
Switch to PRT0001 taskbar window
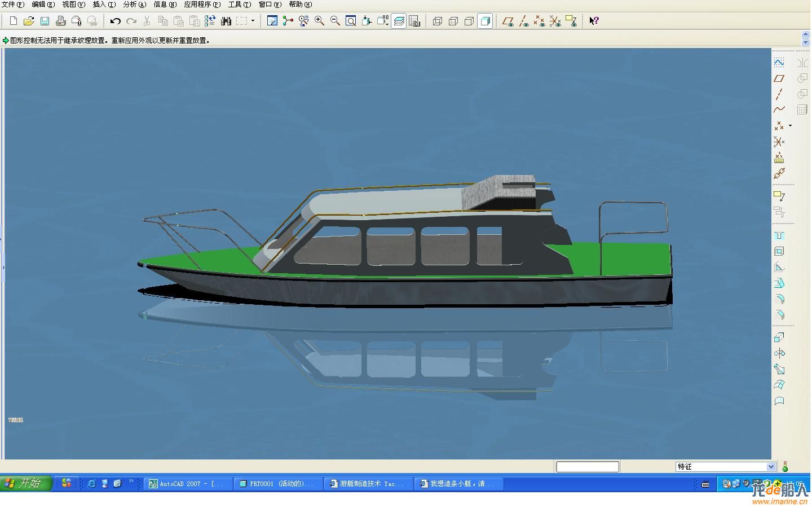pos(279,484)
